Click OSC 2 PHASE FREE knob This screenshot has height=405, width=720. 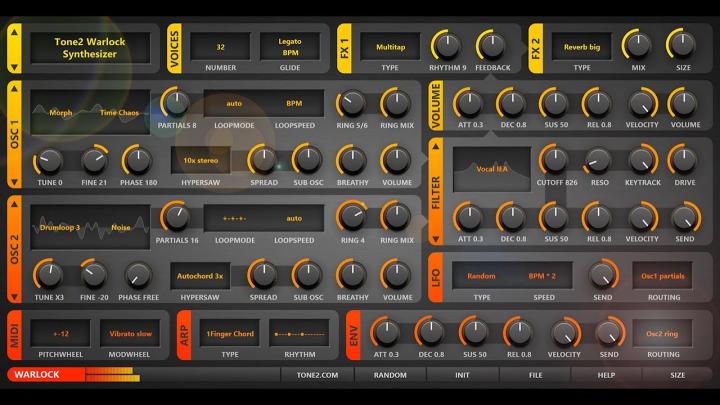(138, 275)
